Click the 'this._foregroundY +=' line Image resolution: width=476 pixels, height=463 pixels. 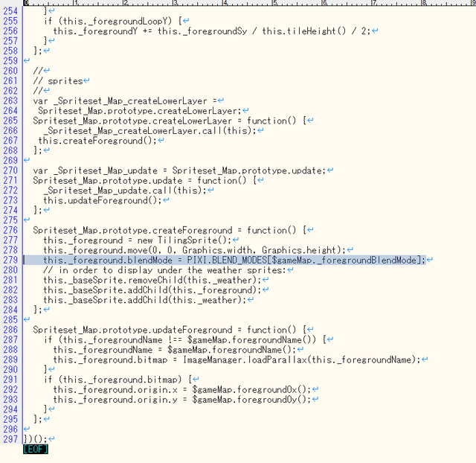pos(212,31)
